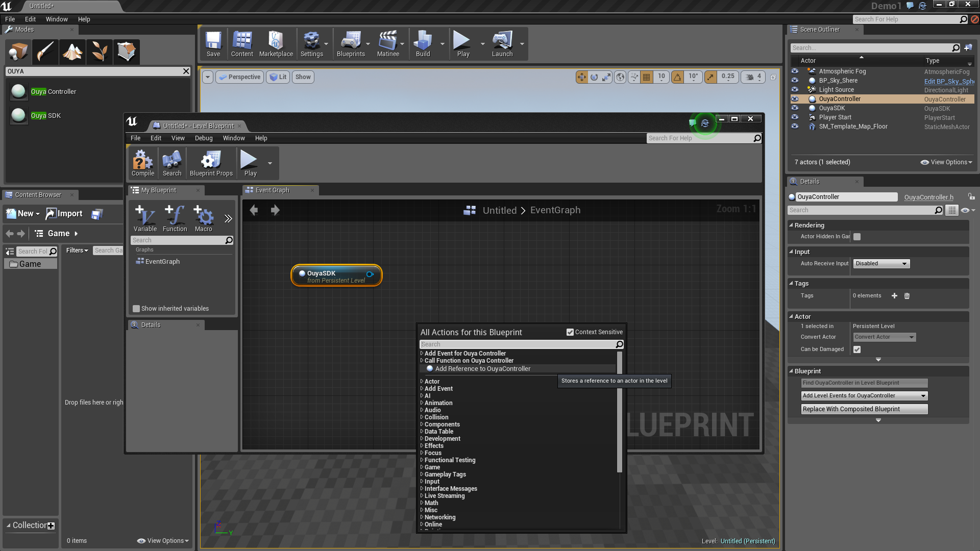The image size is (980, 551).
Task: Add a new Macro in My Blueprint
Action: click(x=203, y=216)
